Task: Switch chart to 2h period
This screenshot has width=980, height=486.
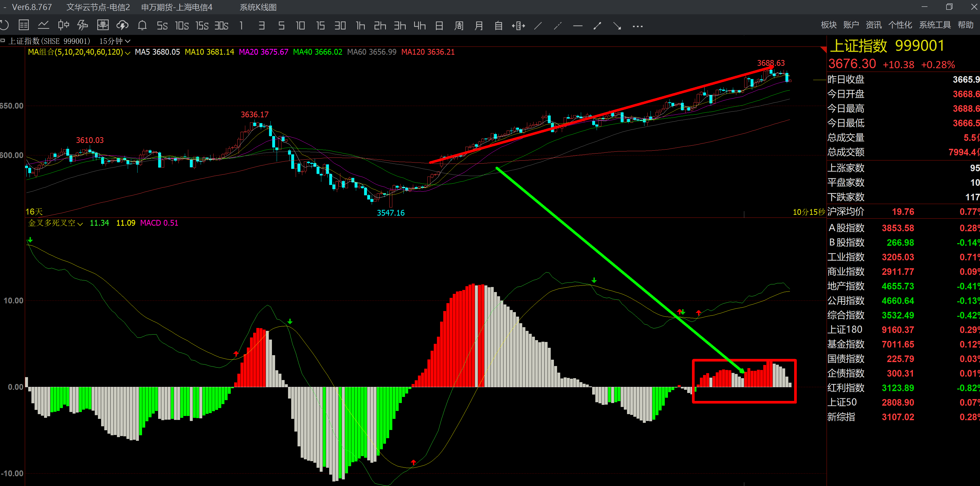Action: (380, 26)
